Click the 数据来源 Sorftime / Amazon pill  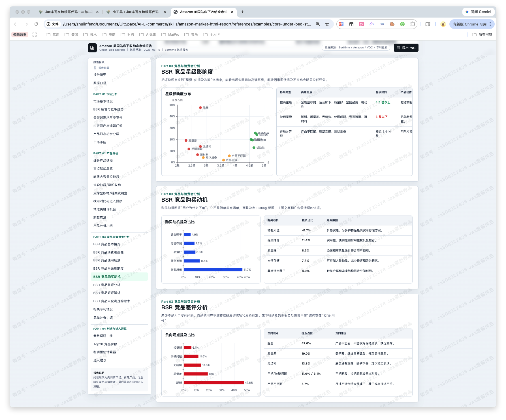click(356, 48)
